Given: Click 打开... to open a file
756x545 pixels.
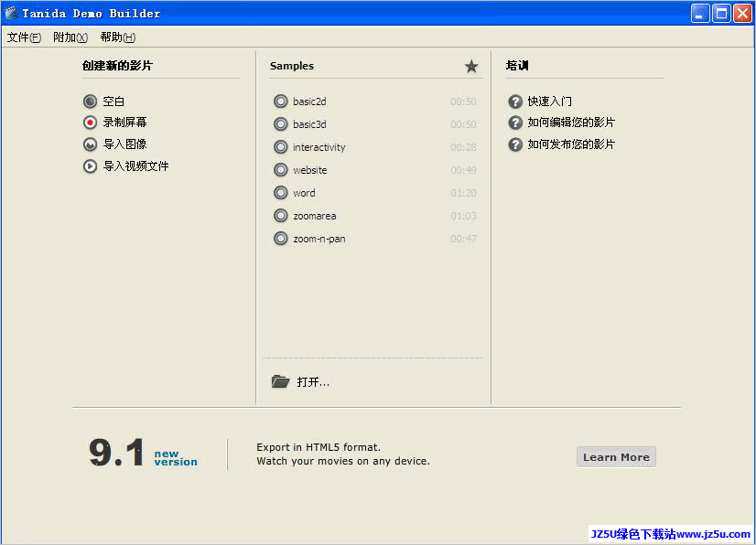Looking at the screenshot, I should 313,382.
